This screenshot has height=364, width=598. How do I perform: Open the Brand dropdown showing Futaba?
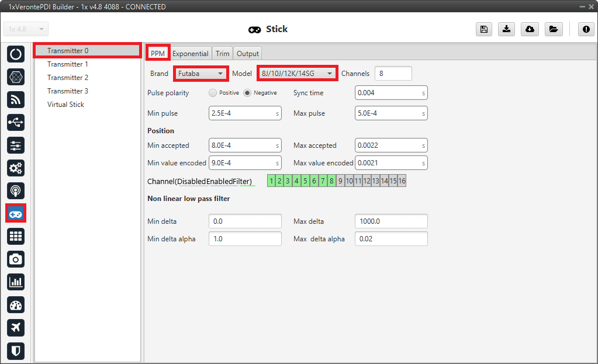[x=201, y=74]
